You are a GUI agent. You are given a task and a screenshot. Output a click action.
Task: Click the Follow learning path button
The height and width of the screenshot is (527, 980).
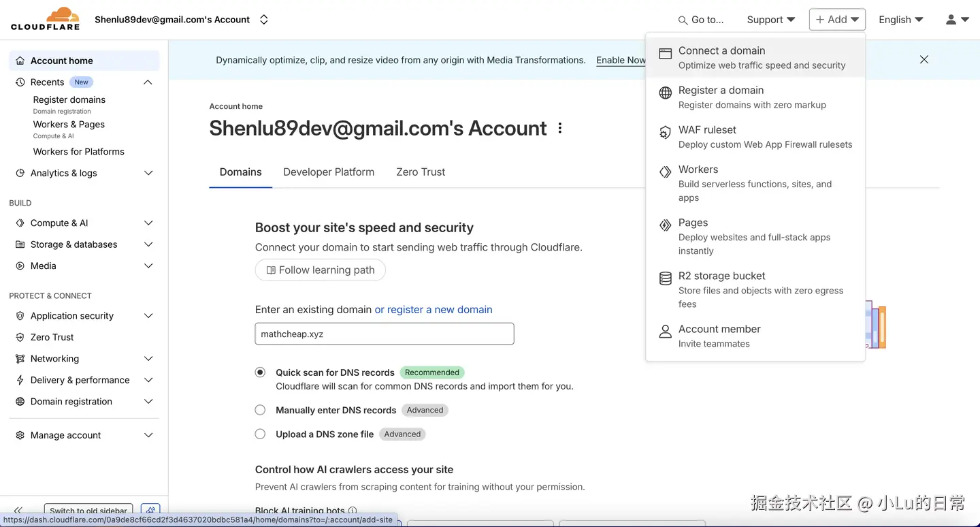[x=320, y=270]
